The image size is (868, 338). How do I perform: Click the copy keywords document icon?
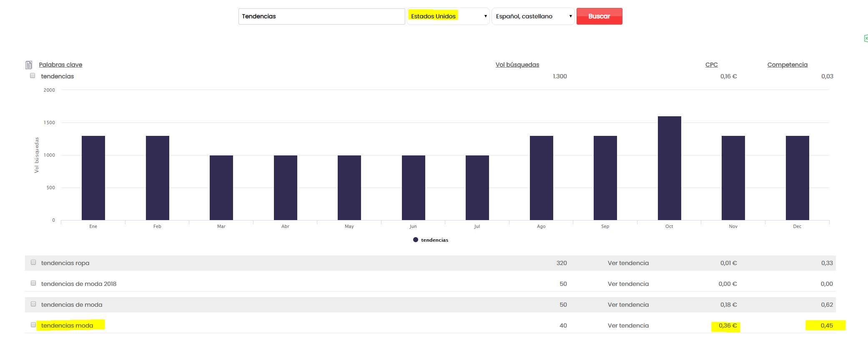click(29, 65)
